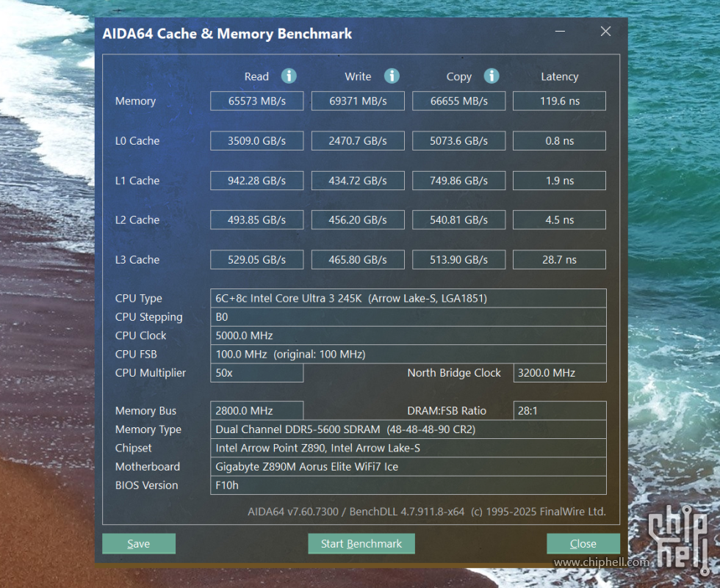Click the Copy column header label
Viewport: 720px width, 588px height.
tap(458, 77)
